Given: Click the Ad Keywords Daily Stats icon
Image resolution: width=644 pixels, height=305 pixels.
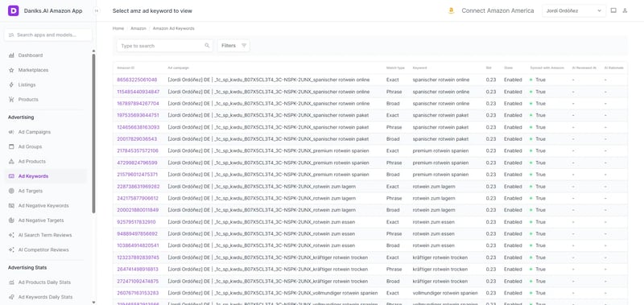Looking at the screenshot, I should (x=11, y=297).
